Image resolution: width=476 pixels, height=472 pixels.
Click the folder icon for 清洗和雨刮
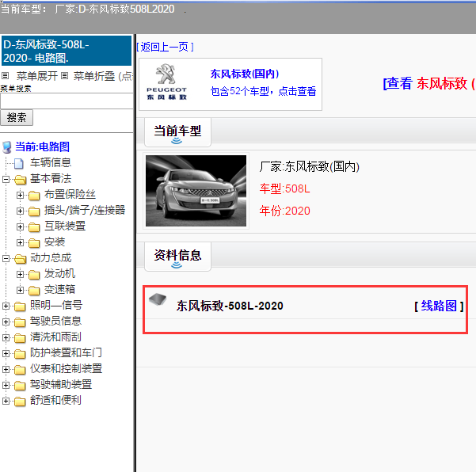tap(20, 338)
